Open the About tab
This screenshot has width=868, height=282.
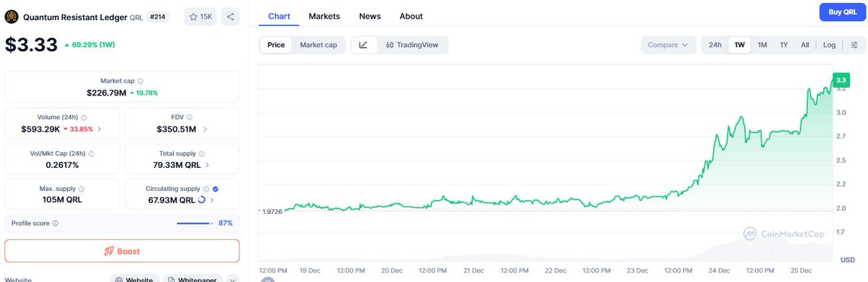point(411,16)
